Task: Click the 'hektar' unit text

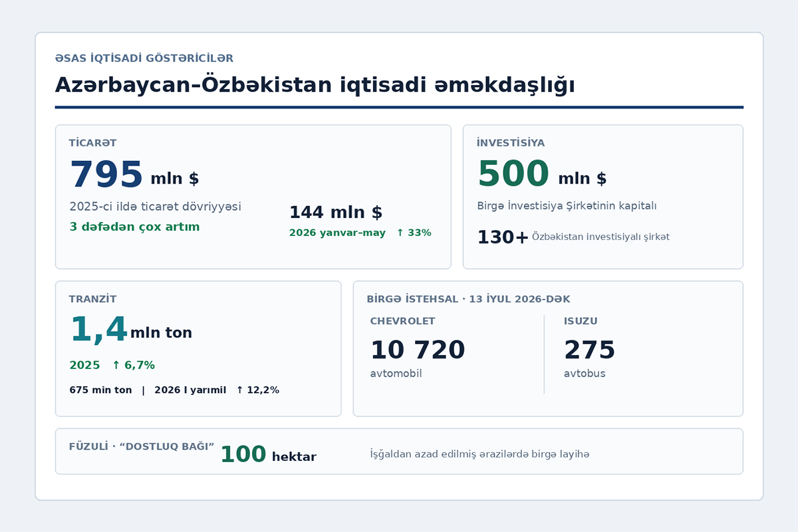Action: tap(294, 457)
